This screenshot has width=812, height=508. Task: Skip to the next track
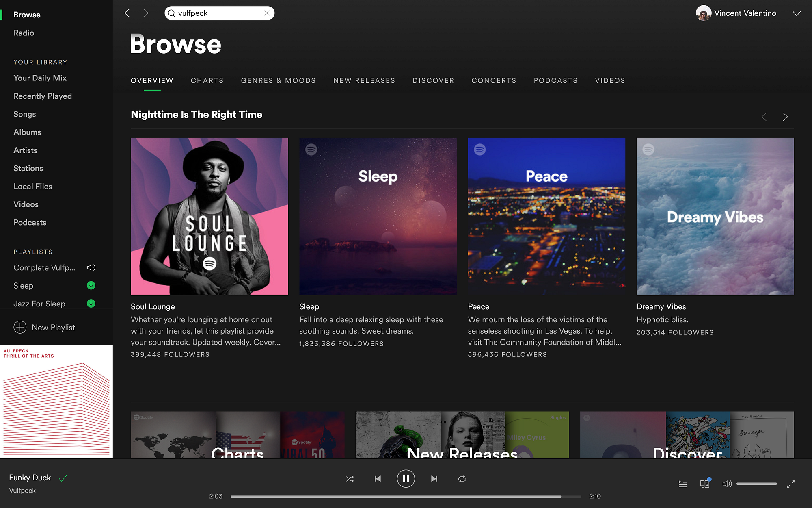[x=434, y=479]
